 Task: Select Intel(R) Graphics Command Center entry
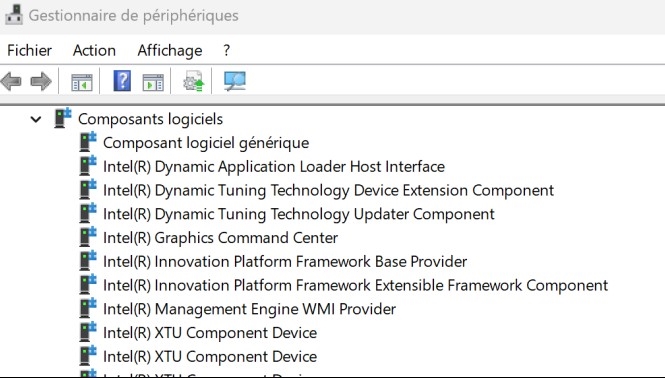221,238
